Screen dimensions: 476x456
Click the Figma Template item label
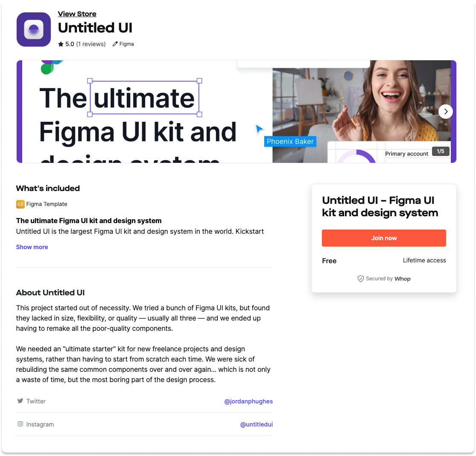click(47, 204)
